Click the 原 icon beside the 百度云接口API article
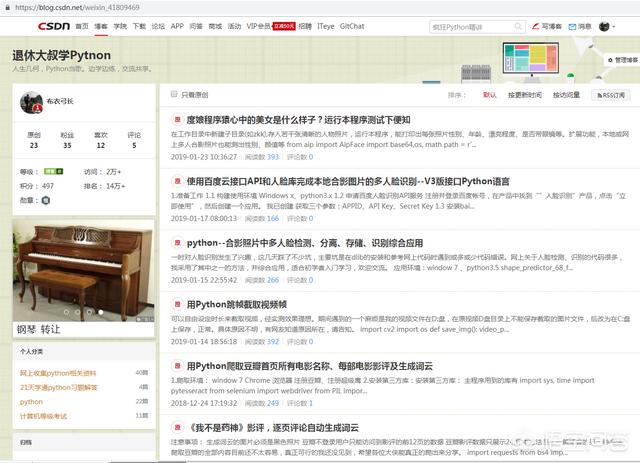640x463 pixels. (177, 181)
